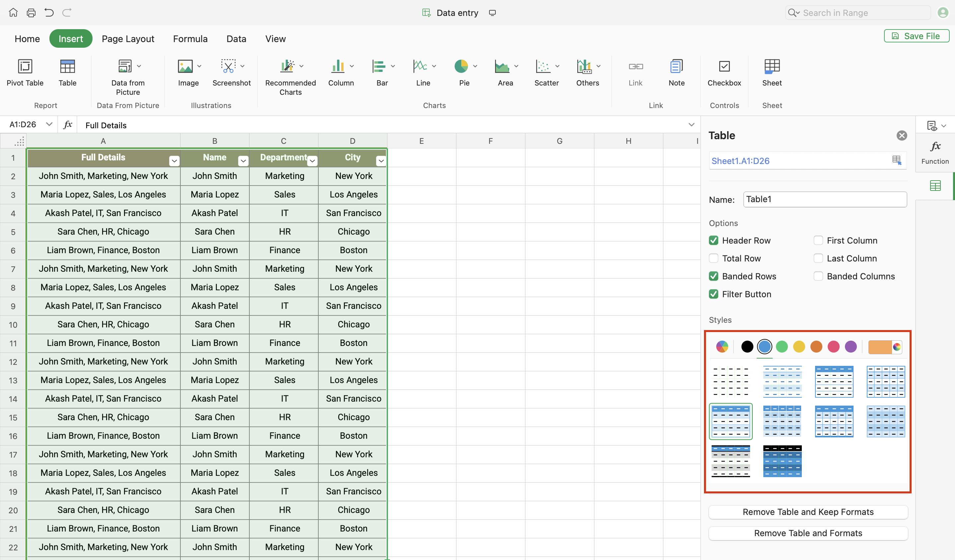
Task: Click the Recommended Charts icon
Action: pyautogui.click(x=287, y=67)
